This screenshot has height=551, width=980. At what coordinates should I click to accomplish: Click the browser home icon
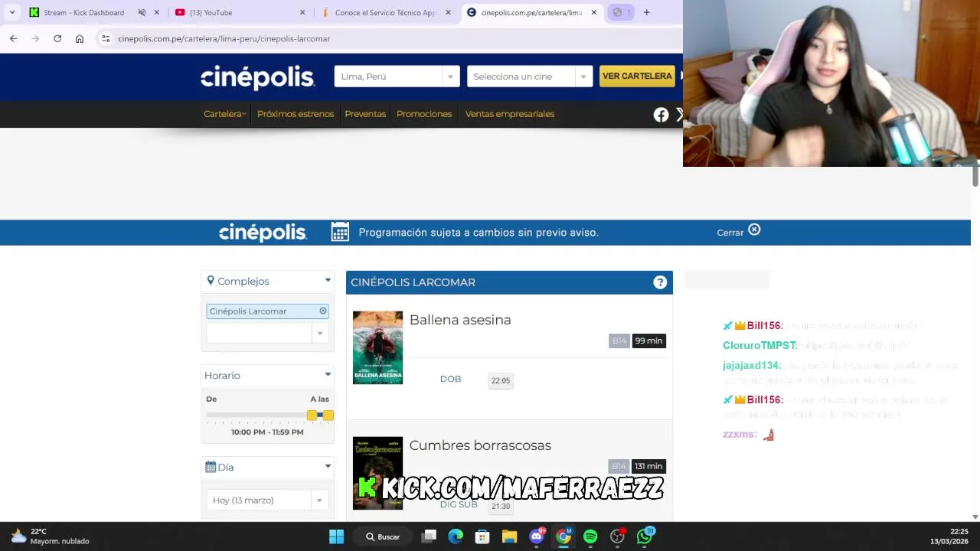[80, 38]
